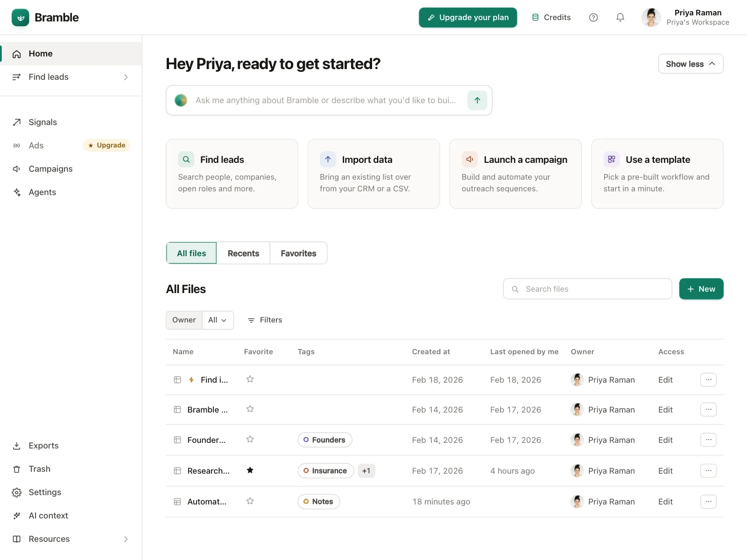
Task: Click the Founders tag
Action: [325, 440]
